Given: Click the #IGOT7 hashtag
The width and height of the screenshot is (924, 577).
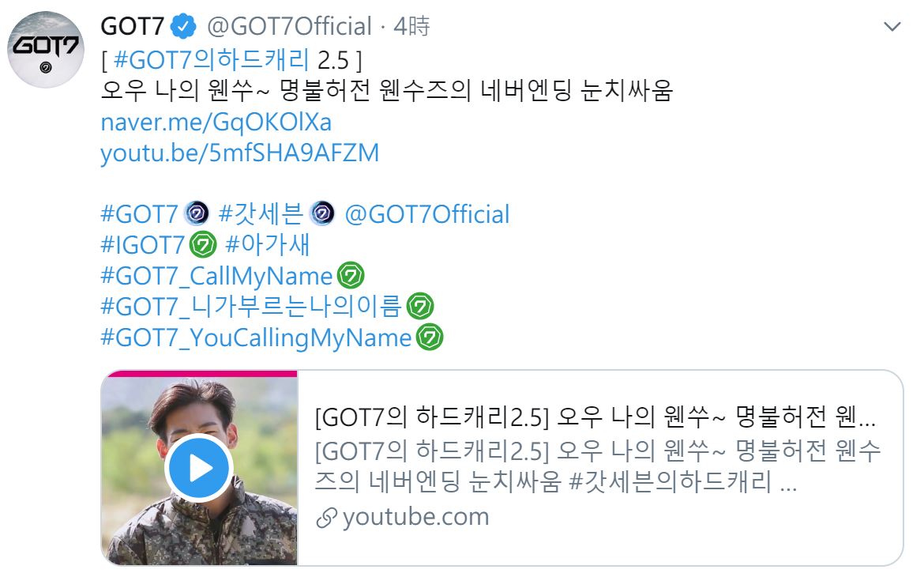Looking at the screenshot, I should click(142, 245).
